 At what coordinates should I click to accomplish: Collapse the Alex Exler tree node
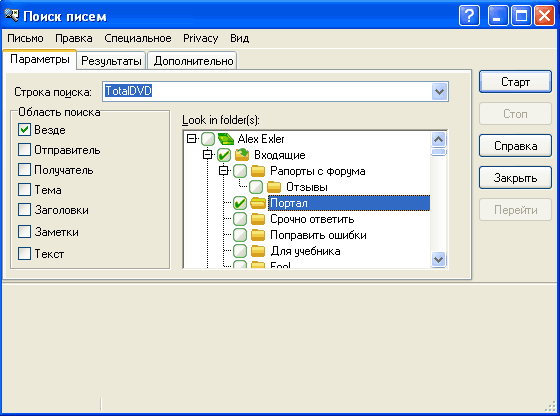pos(191,139)
